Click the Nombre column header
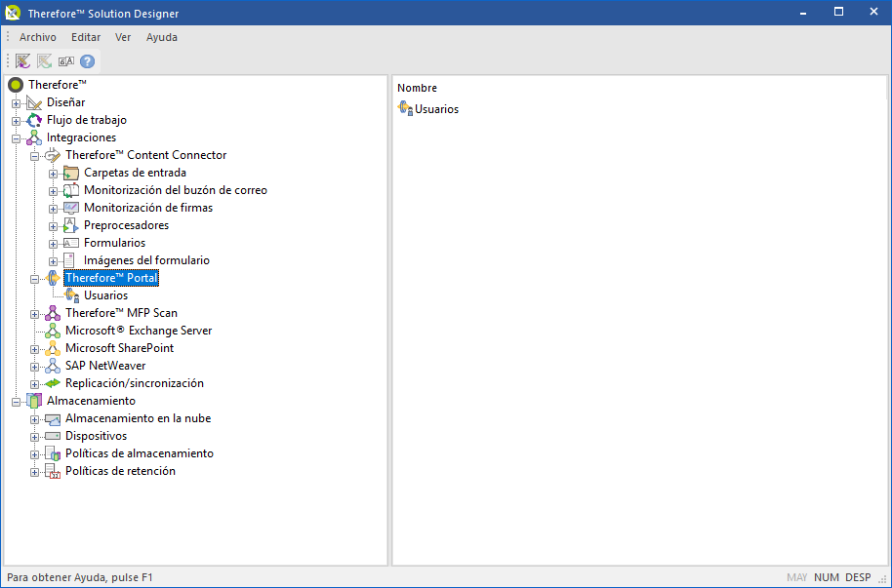This screenshot has height=588, width=892. (x=417, y=88)
